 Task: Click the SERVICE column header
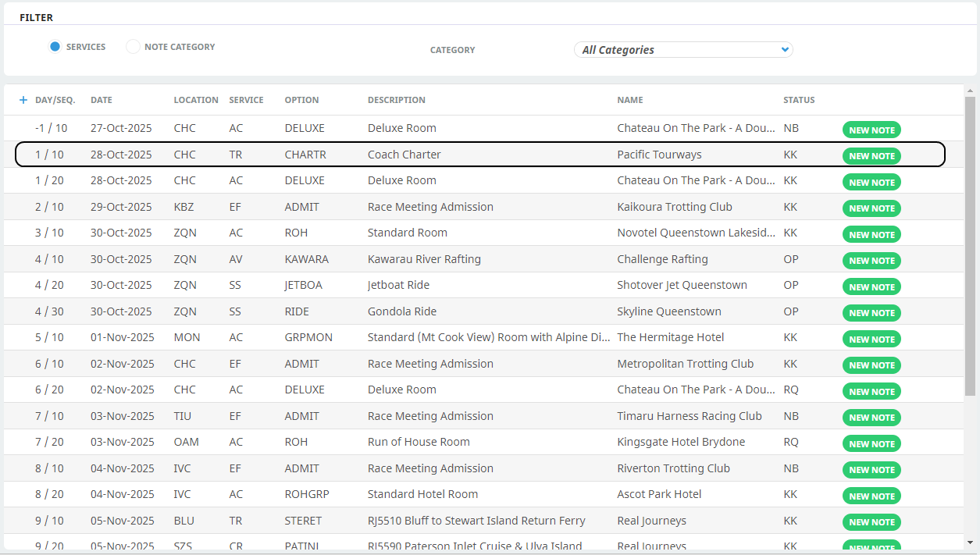click(246, 100)
